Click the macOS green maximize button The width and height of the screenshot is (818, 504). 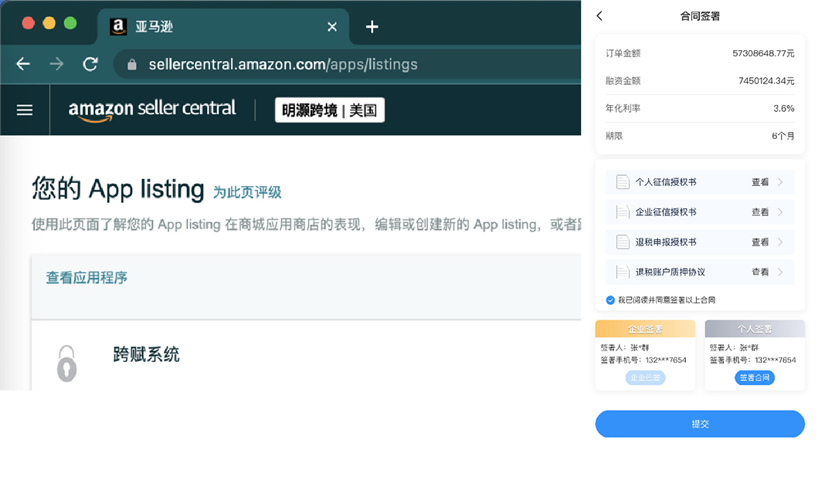point(70,23)
